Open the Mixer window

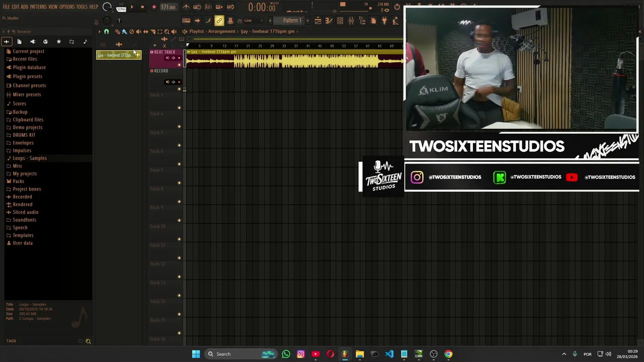(351, 21)
